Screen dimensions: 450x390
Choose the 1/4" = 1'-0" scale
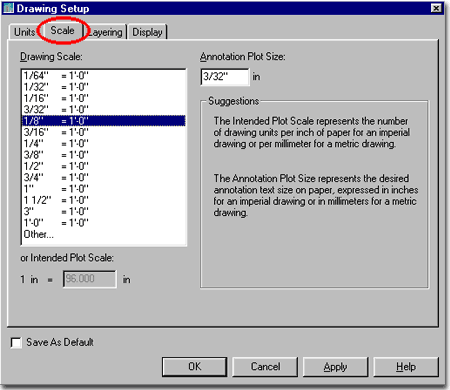[103, 144]
